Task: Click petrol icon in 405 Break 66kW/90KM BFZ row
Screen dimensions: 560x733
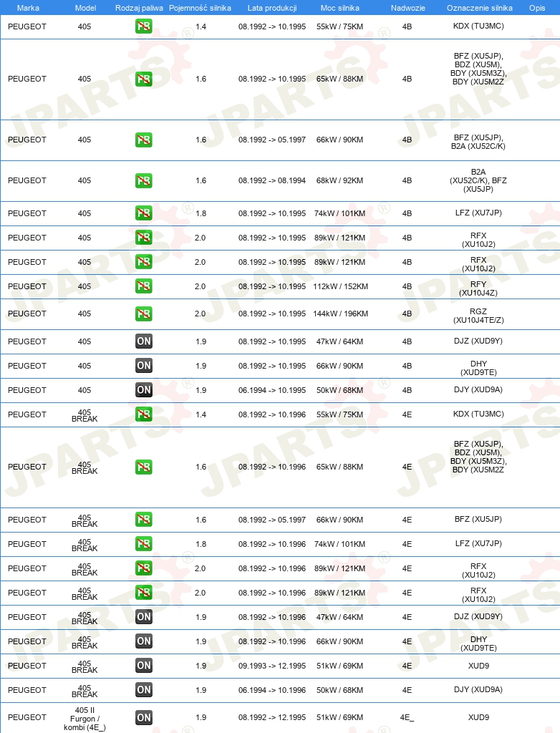Action: point(144,520)
